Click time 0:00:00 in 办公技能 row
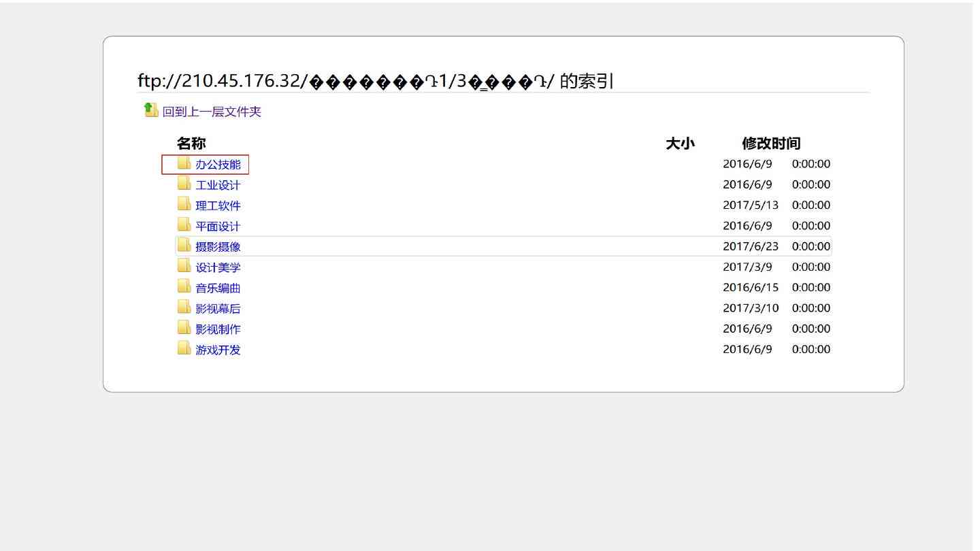The width and height of the screenshot is (980, 551). (811, 164)
